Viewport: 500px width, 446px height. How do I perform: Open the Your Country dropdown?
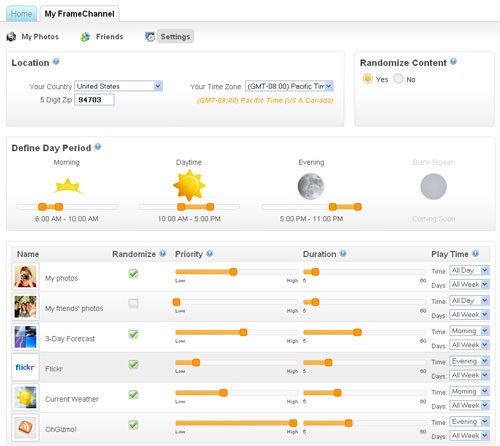[x=118, y=86]
